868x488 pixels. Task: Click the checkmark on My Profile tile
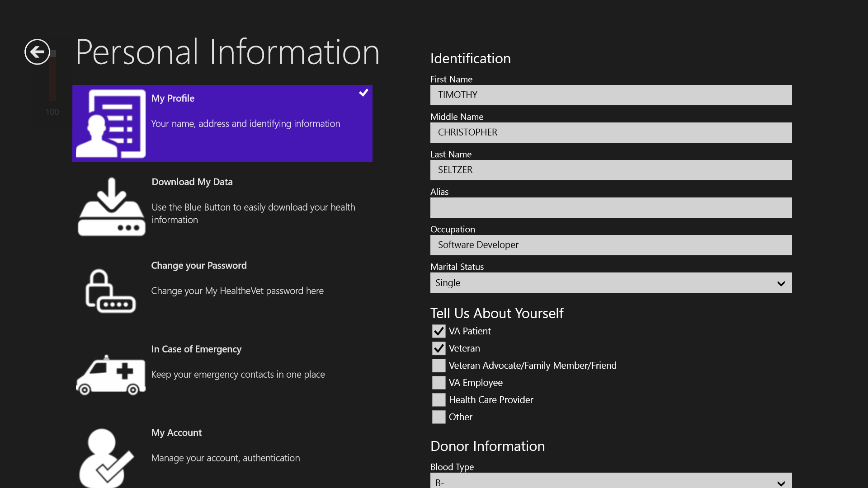click(363, 93)
